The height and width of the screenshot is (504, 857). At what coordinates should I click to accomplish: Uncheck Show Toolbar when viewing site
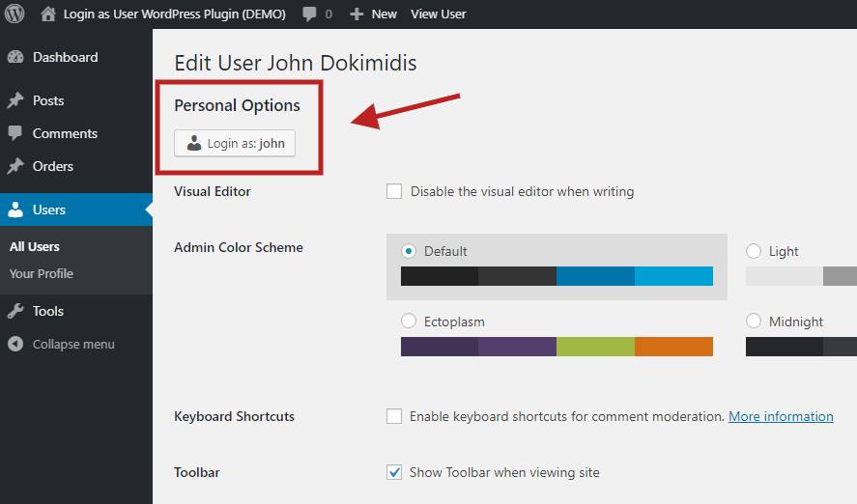click(x=394, y=472)
